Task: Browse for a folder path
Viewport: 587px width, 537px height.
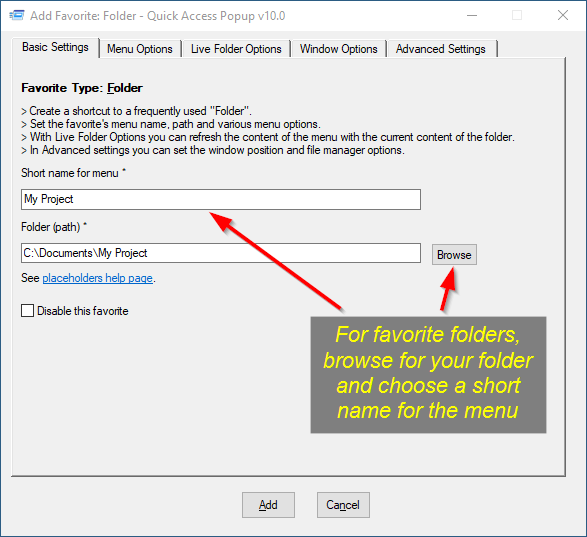Action: [454, 255]
